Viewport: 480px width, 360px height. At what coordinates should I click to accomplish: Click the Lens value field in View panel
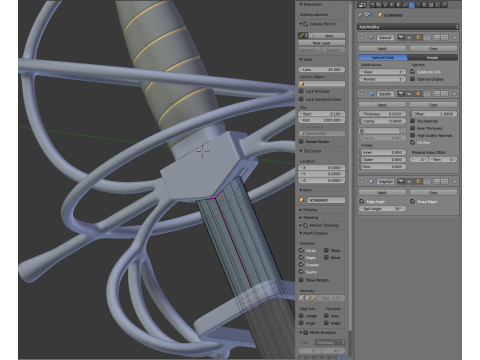pyautogui.click(x=322, y=69)
